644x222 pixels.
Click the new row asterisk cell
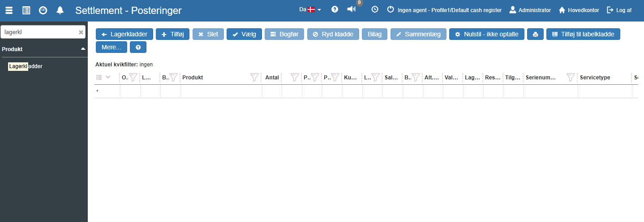pyautogui.click(x=107, y=91)
